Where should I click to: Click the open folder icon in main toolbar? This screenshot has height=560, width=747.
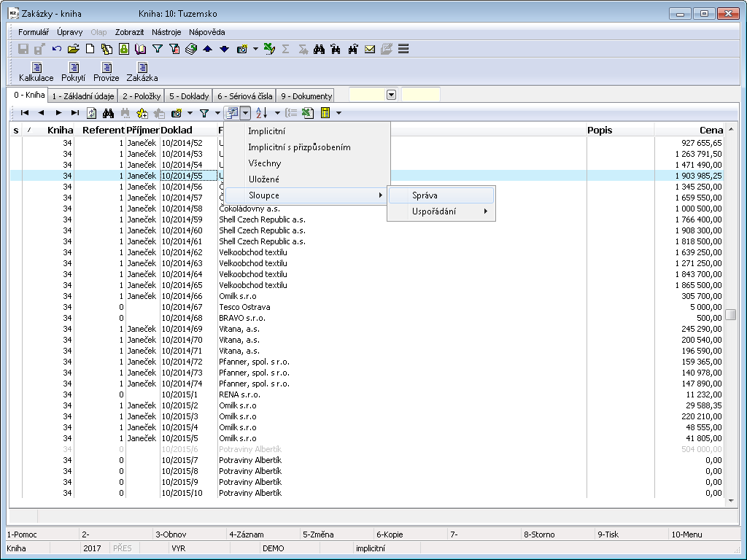coord(73,49)
